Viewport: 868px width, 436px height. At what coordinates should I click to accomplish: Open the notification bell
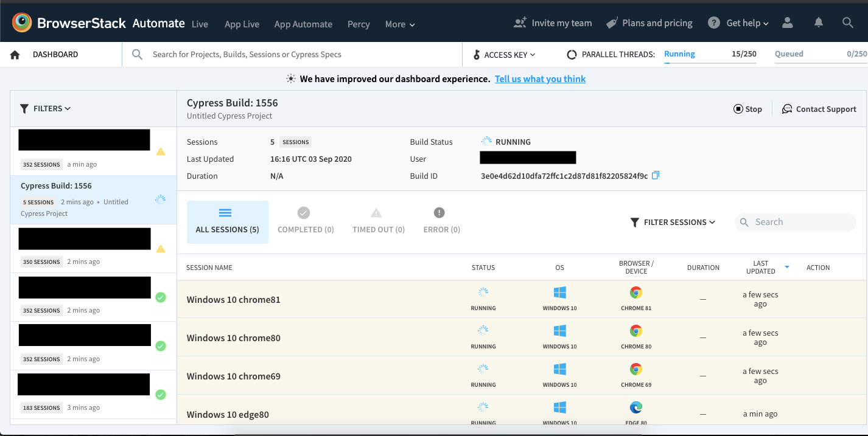pyautogui.click(x=818, y=22)
